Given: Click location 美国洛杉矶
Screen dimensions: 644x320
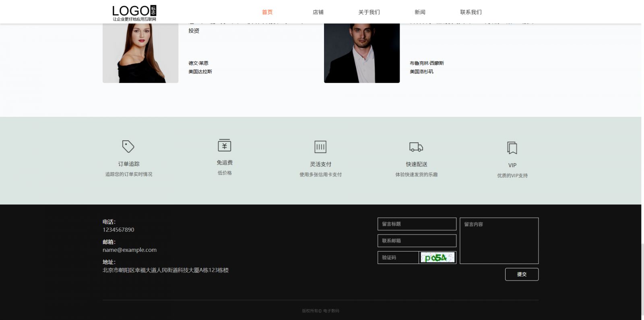Looking at the screenshot, I should point(421,72).
